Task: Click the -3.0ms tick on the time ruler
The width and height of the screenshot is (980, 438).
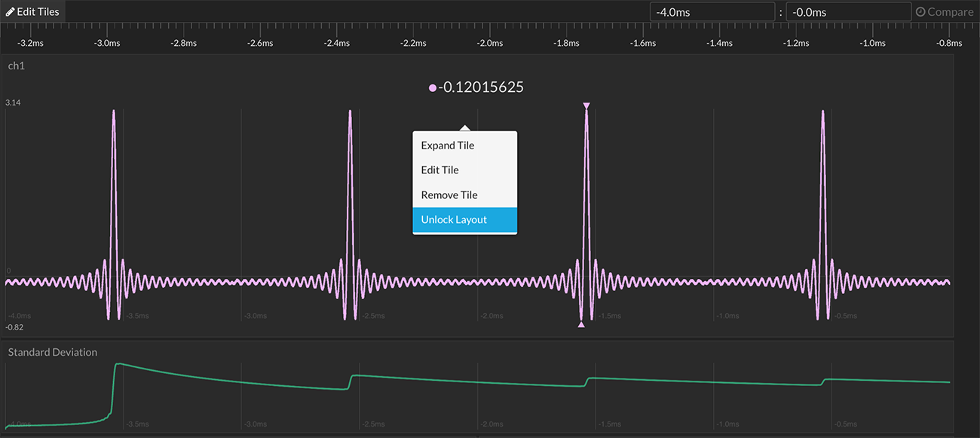Action: click(107, 43)
